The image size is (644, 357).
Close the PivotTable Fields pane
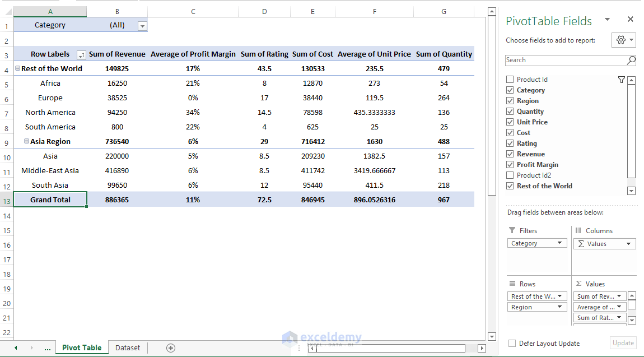click(631, 18)
